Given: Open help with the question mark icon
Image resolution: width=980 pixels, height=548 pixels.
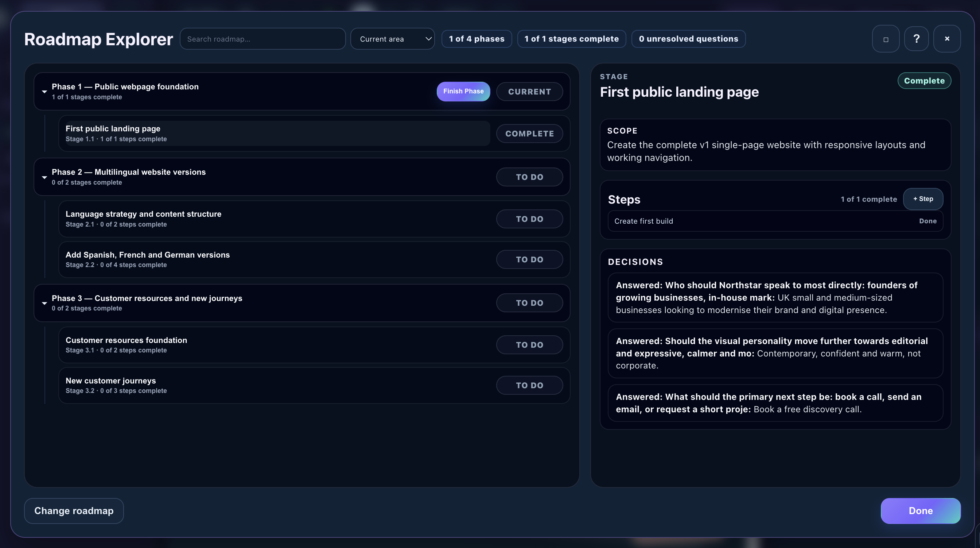Looking at the screenshot, I should pyautogui.click(x=916, y=39).
